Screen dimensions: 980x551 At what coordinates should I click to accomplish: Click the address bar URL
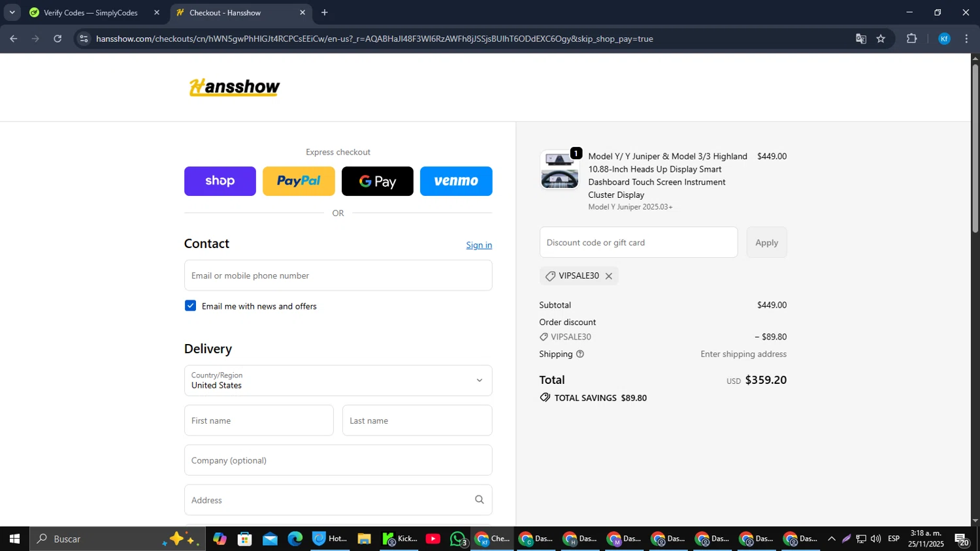point(374,39)
